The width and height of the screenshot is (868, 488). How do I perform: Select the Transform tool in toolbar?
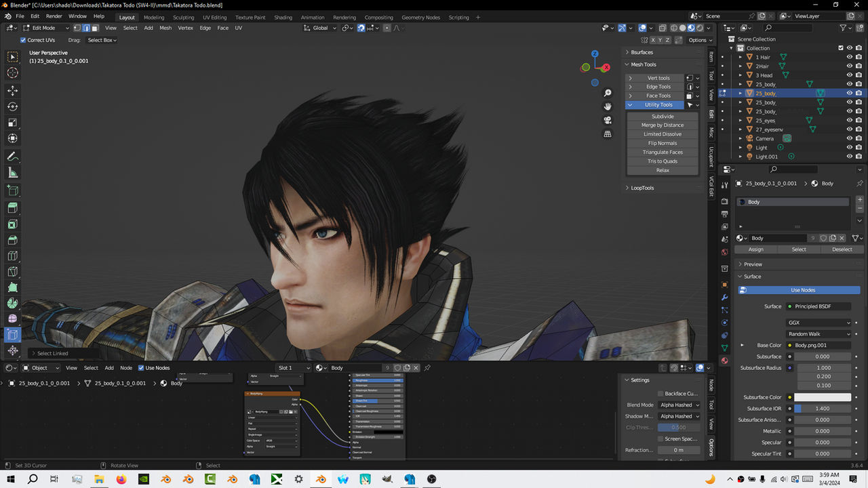[12, 139]
